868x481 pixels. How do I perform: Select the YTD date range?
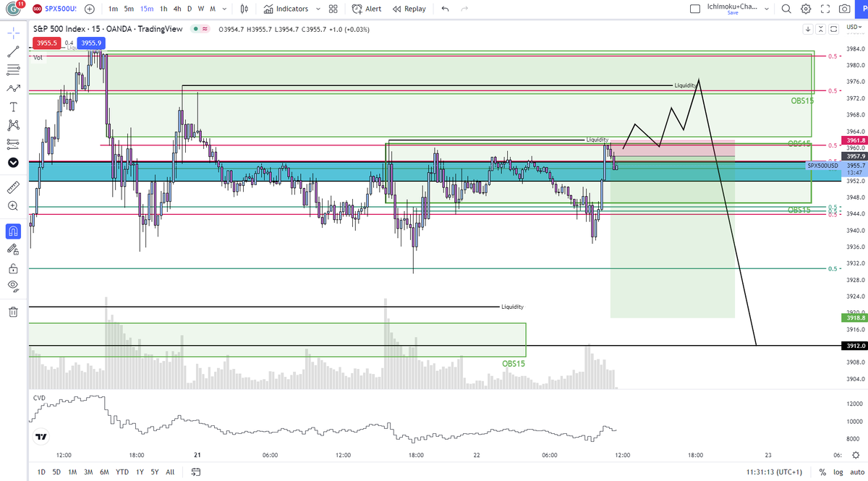click(122, 472)
